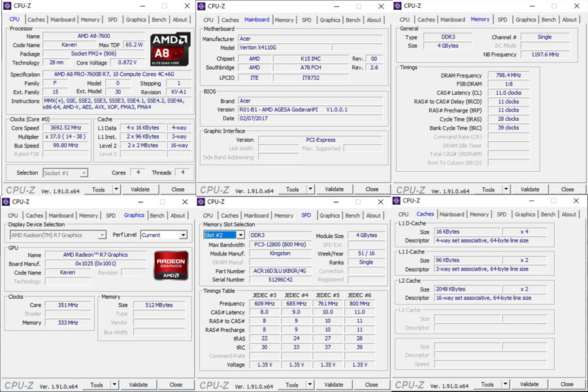Viewport: 588px width, 392px height.
Task: Click the Close button in the Memory-tab window
Action: click(x=567, y=189)
